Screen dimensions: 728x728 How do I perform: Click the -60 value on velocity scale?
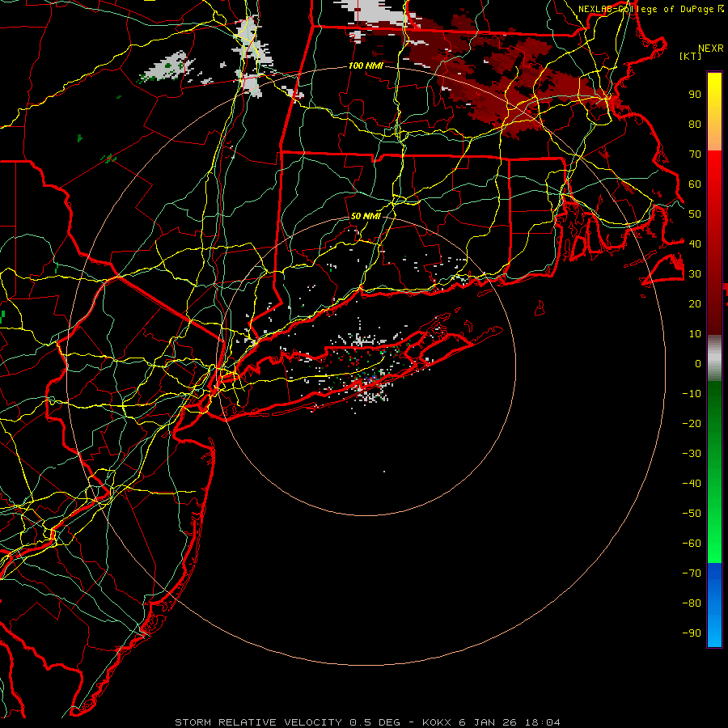[x=692, y=544]
